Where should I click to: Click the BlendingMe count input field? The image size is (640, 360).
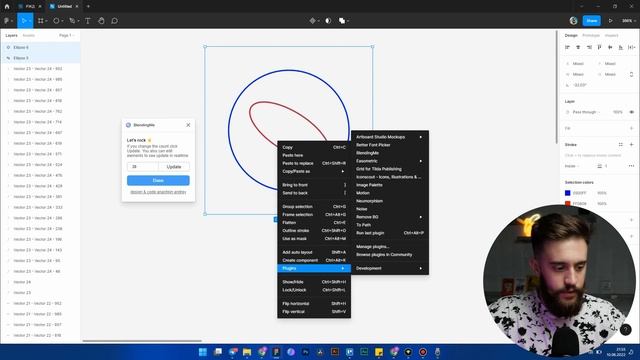tap(142, 167)
